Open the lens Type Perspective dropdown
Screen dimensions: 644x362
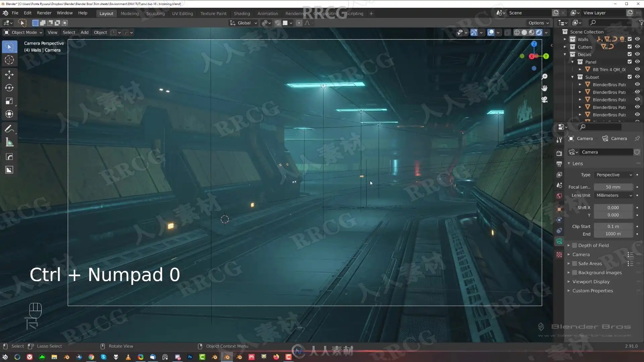tap(613, 175)
